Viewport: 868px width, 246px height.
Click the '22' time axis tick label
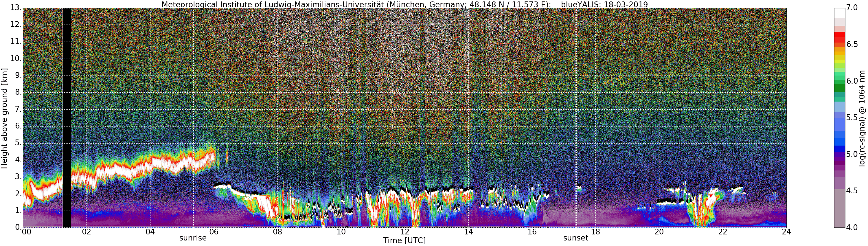(723, 232)
